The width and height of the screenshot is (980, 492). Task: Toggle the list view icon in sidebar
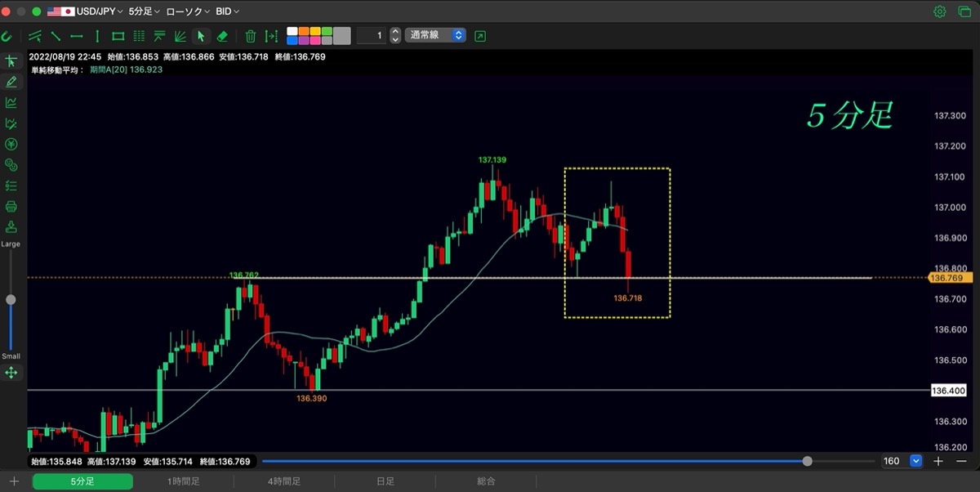coord(11,186)
